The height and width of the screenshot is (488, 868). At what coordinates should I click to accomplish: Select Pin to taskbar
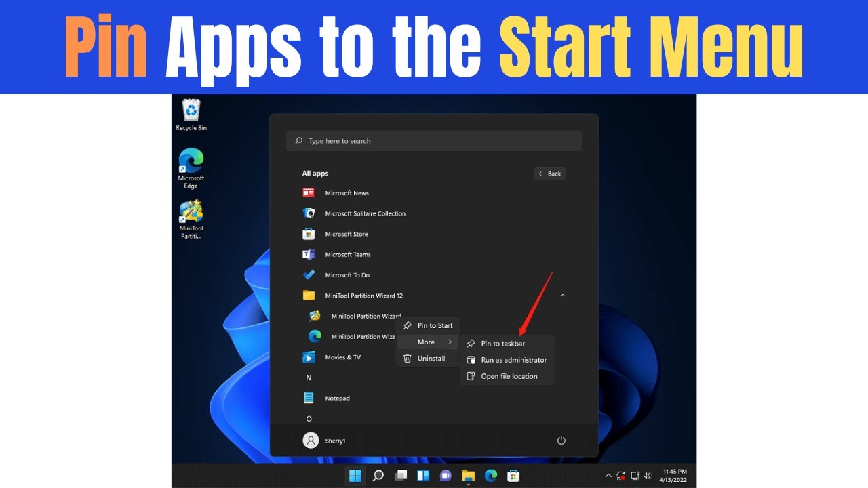coord(507,344)
